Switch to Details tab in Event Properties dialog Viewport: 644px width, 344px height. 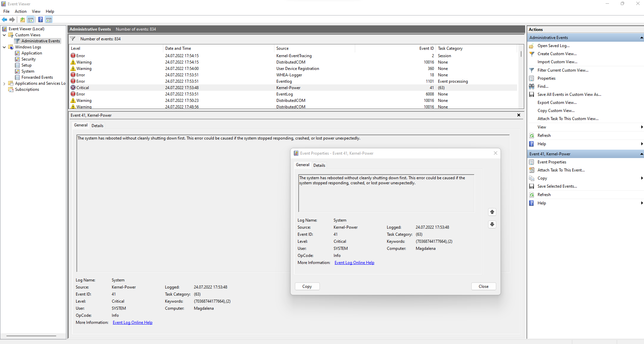click(x=319, y=165)
